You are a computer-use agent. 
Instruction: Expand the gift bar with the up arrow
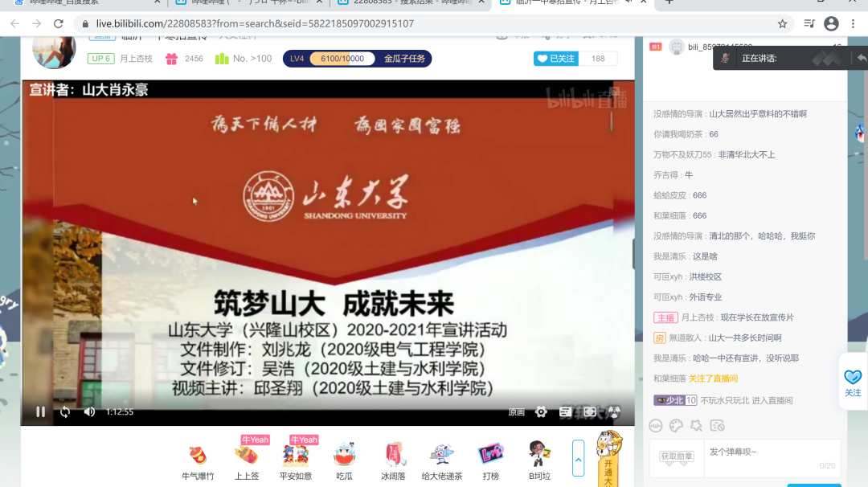pos(578,458)
